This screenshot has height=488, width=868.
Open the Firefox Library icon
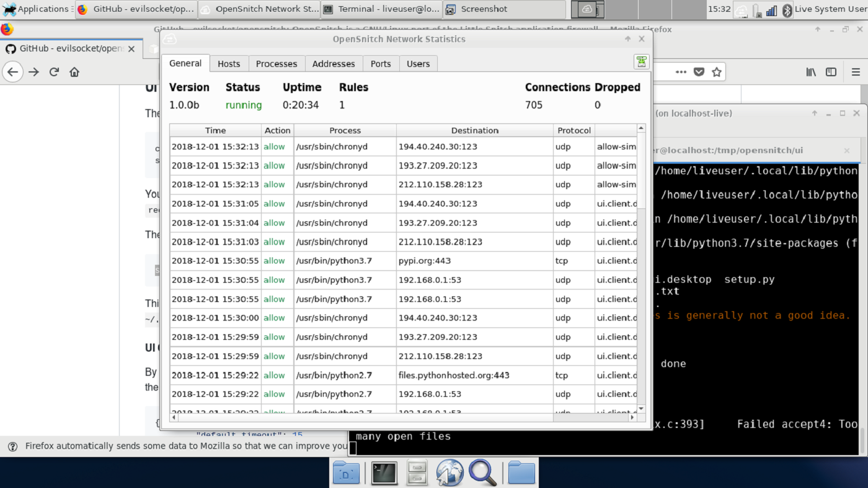click(x=811, y=72)
